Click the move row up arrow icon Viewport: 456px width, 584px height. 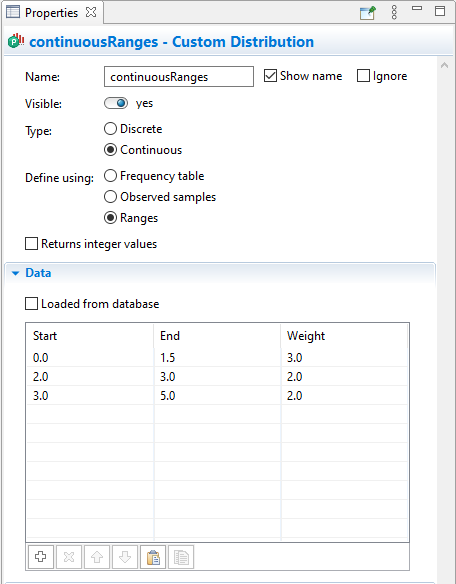97,557
